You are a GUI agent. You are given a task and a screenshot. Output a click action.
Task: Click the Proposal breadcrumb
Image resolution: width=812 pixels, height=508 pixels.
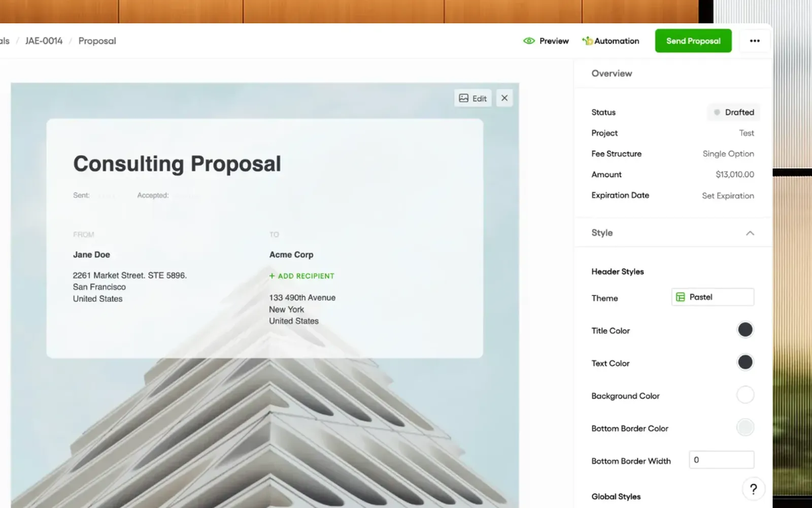(x=97, y=41)
